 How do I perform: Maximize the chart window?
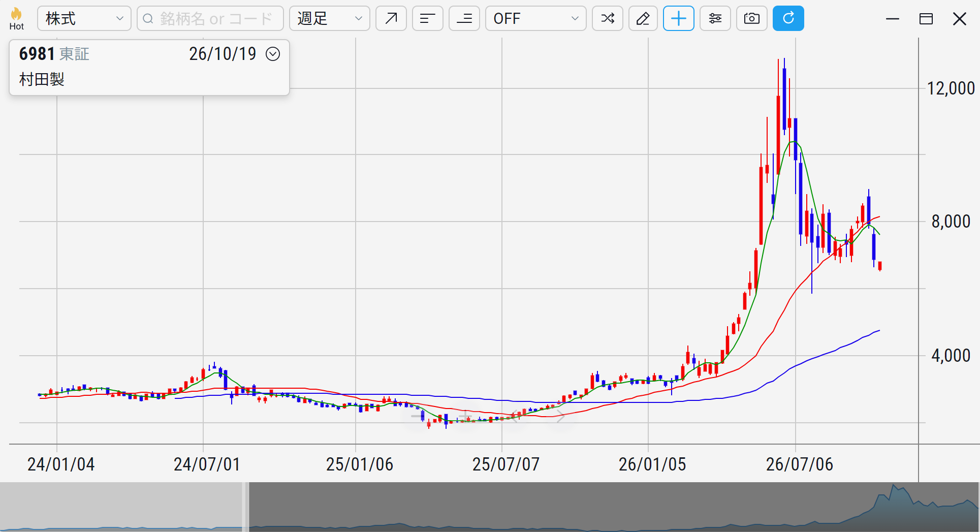pyautogui.click(x=926, y=19)
